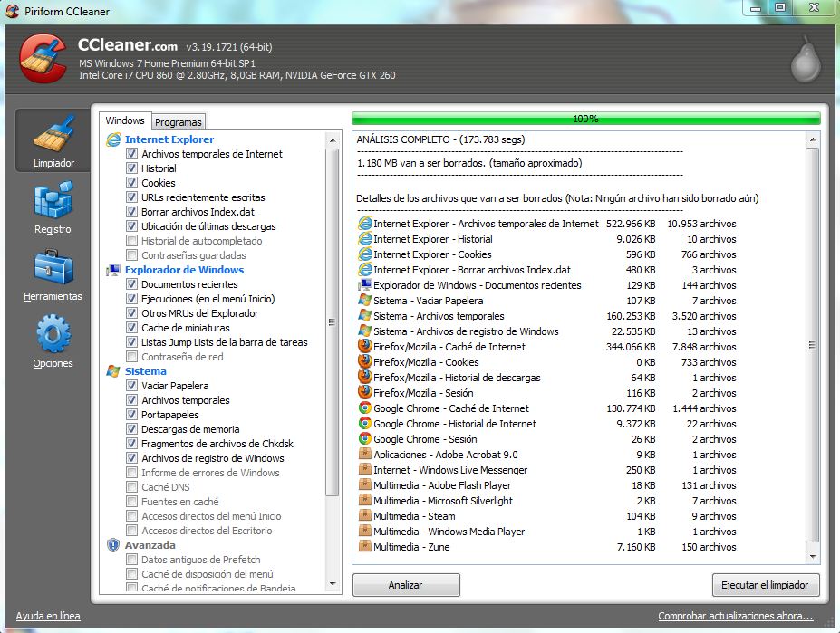Click the checklist scrollbar up arrow

[333, 140]
